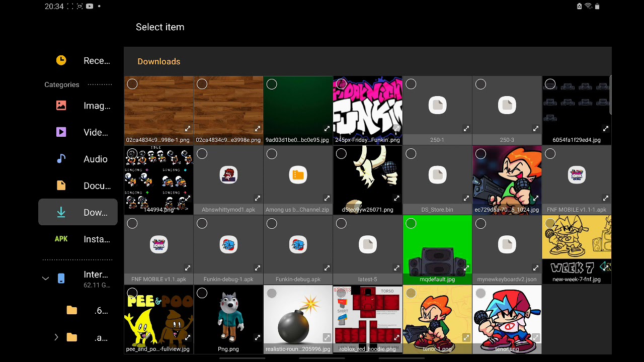Switch to Videos category label
Image resolution: width=644 pixels, height=362 pixels.
click(x=96, y=132)
